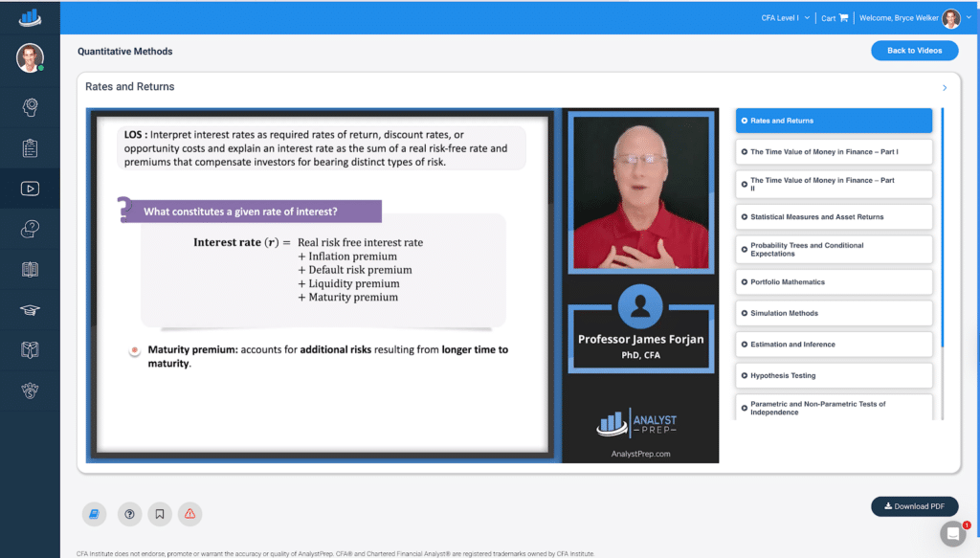Viewport: 980px width, 558px height.
Task: Select the Portfolio Mathematics video in playlist
Action: click(x=834, y=282)
